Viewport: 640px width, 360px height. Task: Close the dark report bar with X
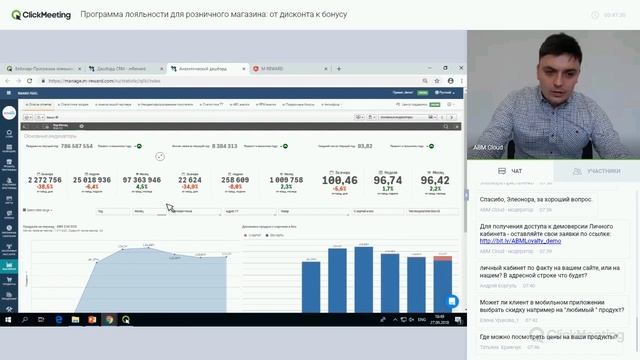(456, 127)
